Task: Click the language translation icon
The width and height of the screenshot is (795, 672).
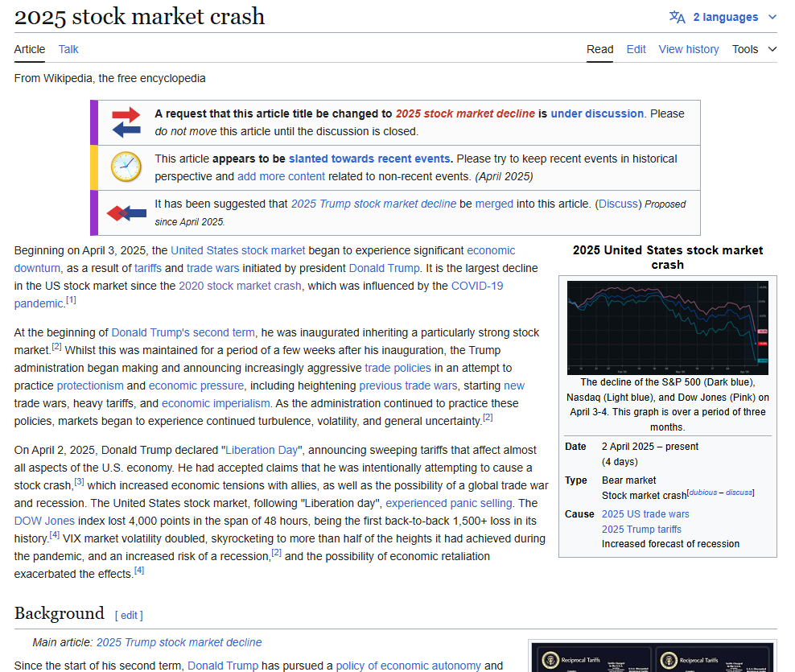Action: (677, 17)
